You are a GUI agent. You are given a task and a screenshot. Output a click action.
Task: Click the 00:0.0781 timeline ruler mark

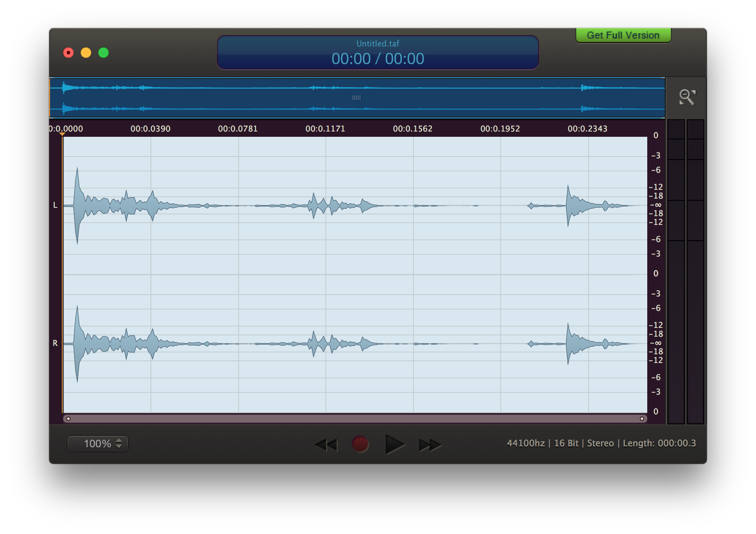click(238, 129)
